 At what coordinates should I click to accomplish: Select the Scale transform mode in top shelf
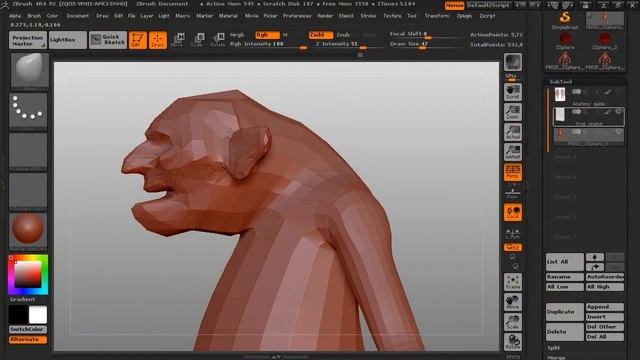pos(198,40)
